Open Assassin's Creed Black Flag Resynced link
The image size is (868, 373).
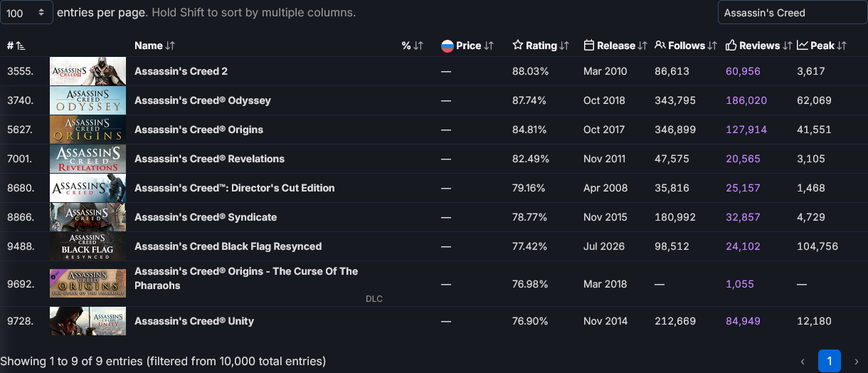[228, 246]
